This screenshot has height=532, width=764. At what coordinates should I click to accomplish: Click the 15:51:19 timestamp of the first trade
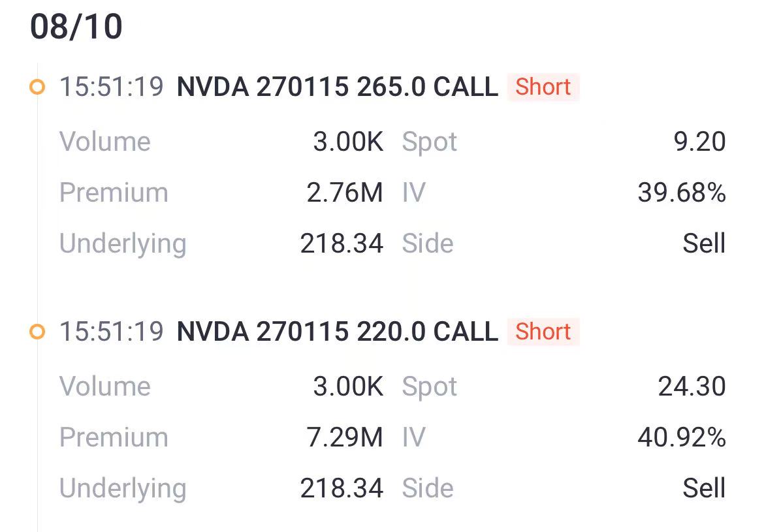pyautogui.click(x=112, y=87)
